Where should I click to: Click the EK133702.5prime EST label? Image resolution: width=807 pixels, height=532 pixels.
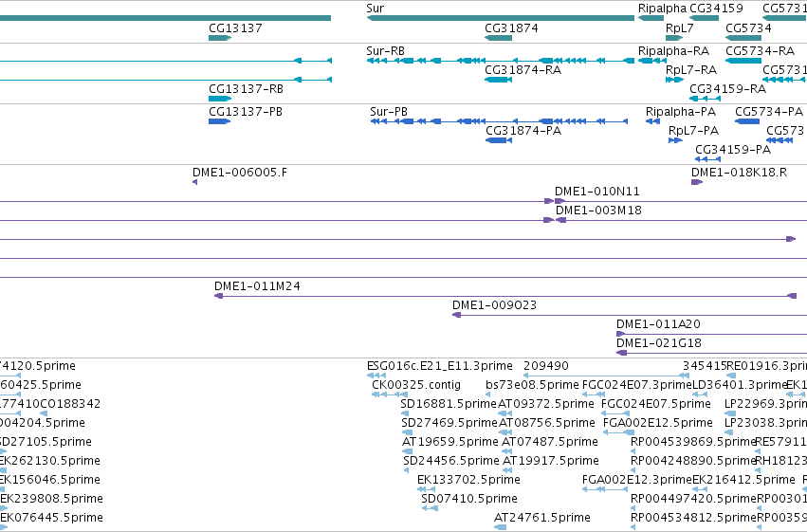click(468, 480)
